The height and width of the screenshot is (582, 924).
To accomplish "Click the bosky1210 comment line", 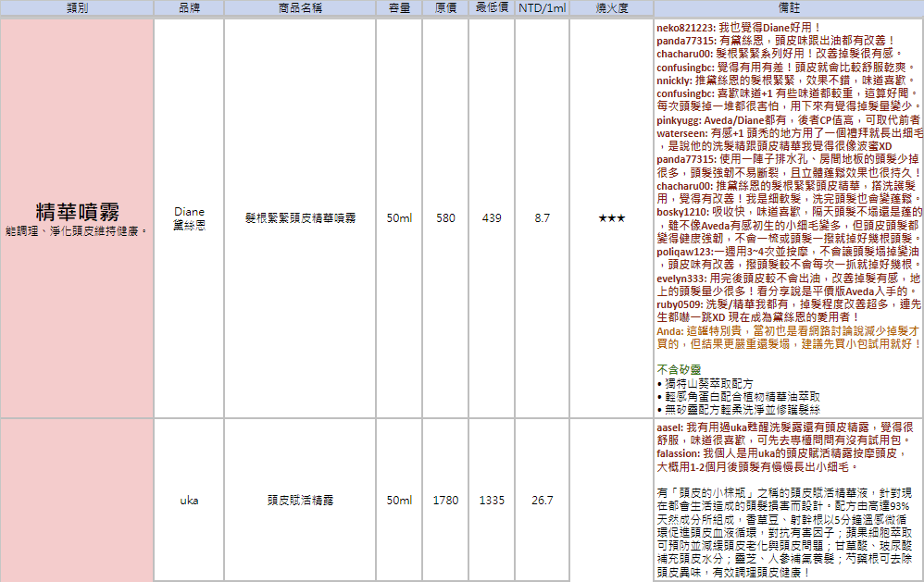I will coord(789,225).
